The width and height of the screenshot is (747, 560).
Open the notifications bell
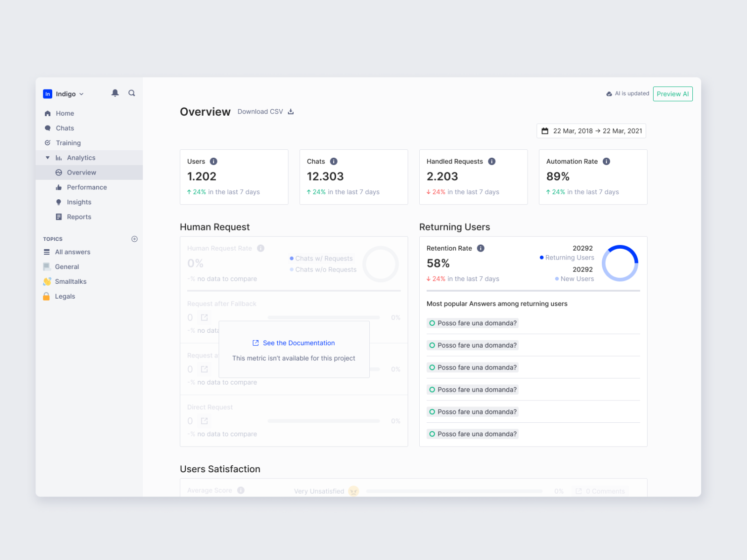pyautogui.click(x=115, y=93)
